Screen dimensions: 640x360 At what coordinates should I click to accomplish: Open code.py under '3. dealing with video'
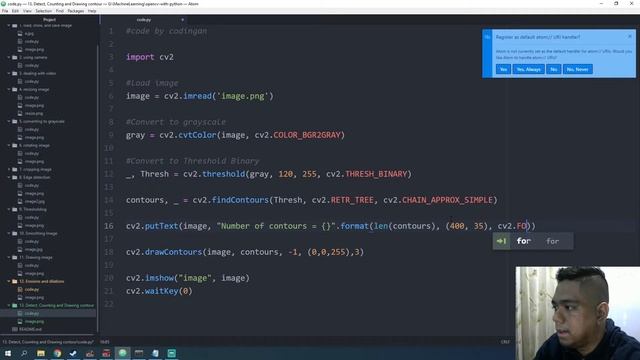point(31,81)
